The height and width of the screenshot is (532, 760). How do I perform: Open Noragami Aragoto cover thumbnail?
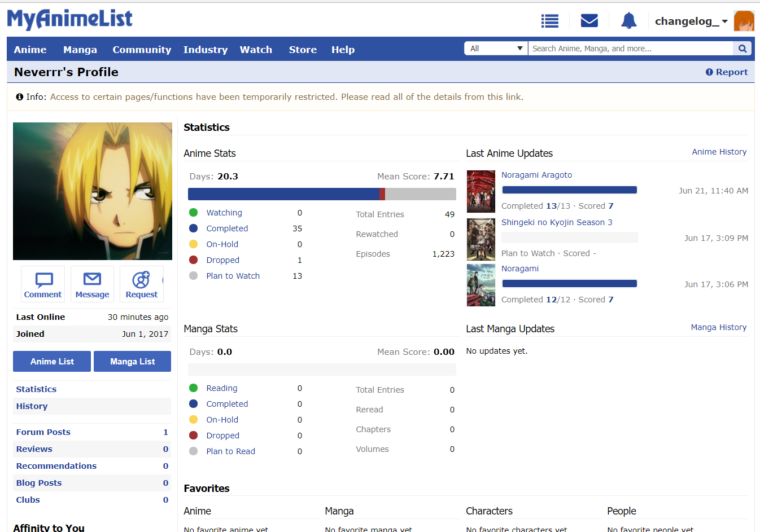[481, 191]
